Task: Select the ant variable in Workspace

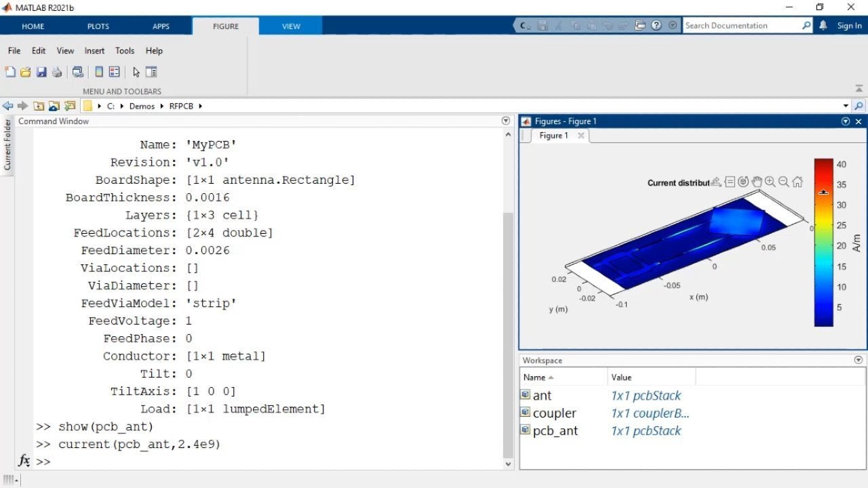Action: point(542,395)
